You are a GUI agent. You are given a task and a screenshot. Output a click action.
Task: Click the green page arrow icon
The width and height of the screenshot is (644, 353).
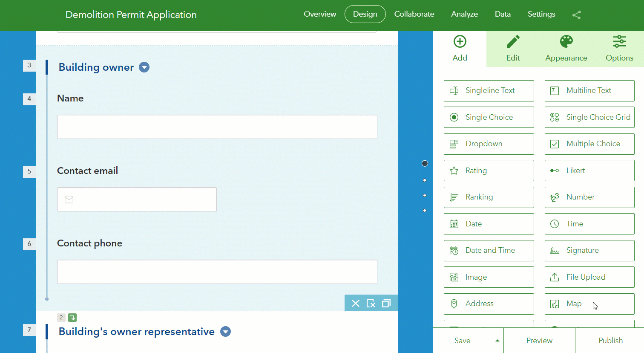[x=72, y=318]
